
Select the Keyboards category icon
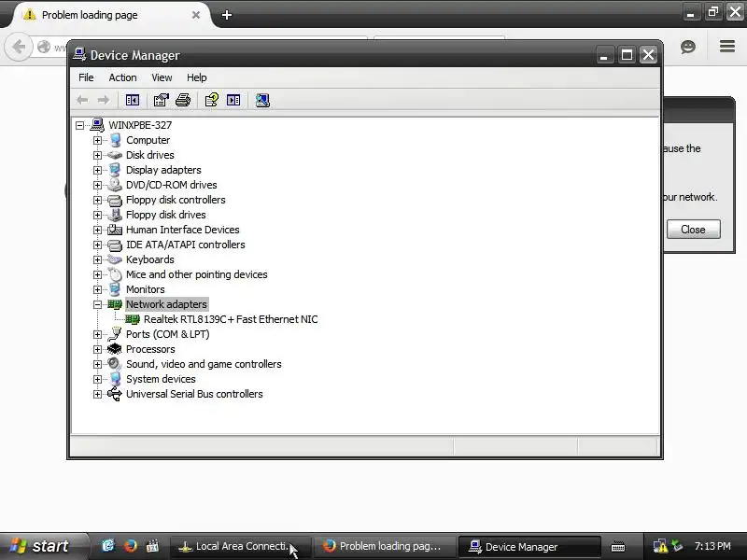(115, 259)
